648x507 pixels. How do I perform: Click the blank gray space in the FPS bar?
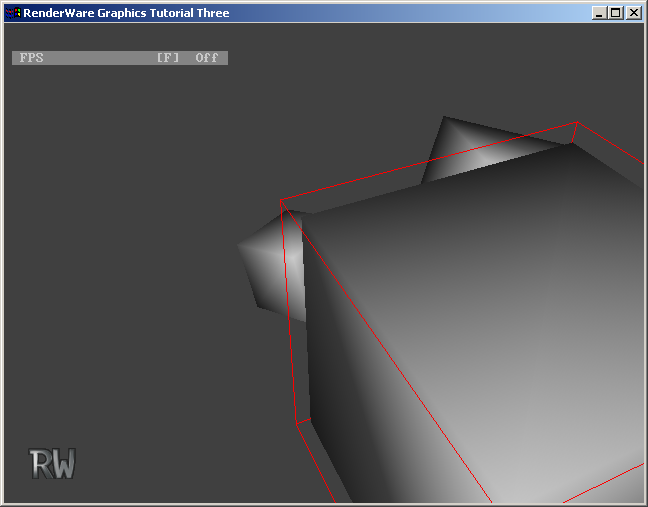(100, 58)
